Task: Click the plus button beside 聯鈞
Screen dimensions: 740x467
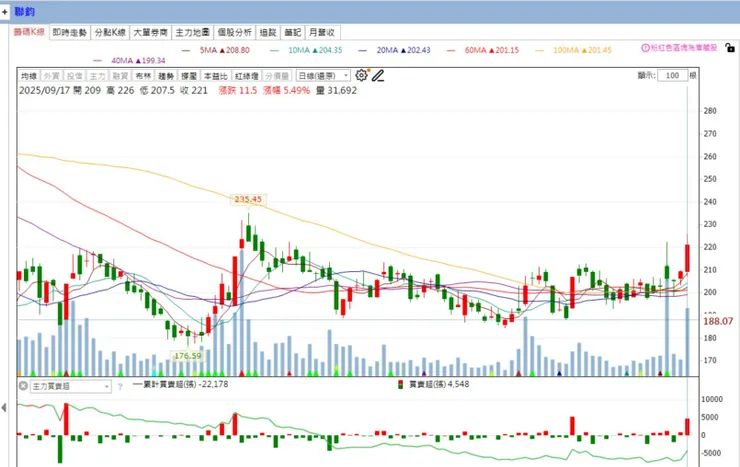Action: tap(5, 12)
